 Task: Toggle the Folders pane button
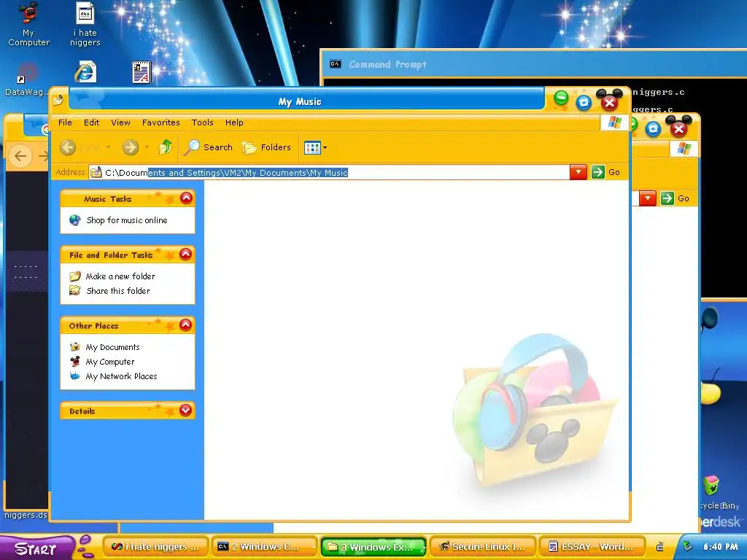tap(267, 147)
